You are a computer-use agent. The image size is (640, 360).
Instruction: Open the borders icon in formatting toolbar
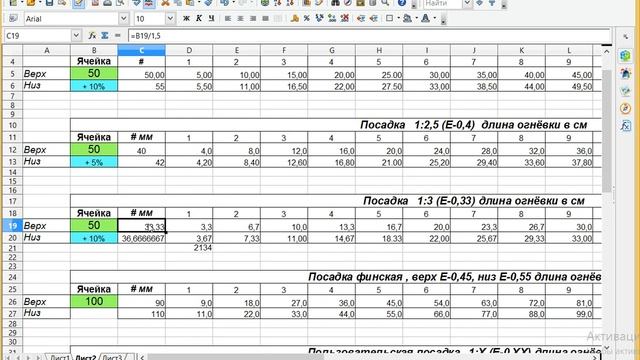[x=389, y=18]
